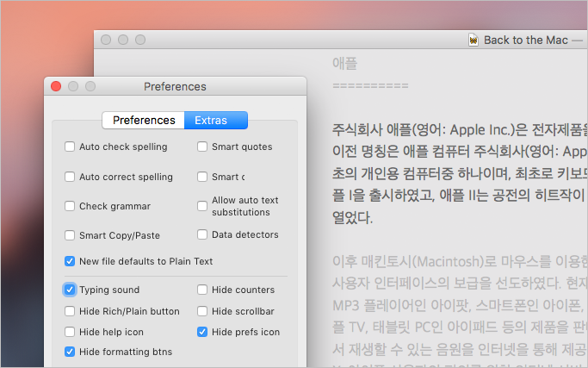
Task: Enable Hide counters checkbox
Action: pos(202,290)
